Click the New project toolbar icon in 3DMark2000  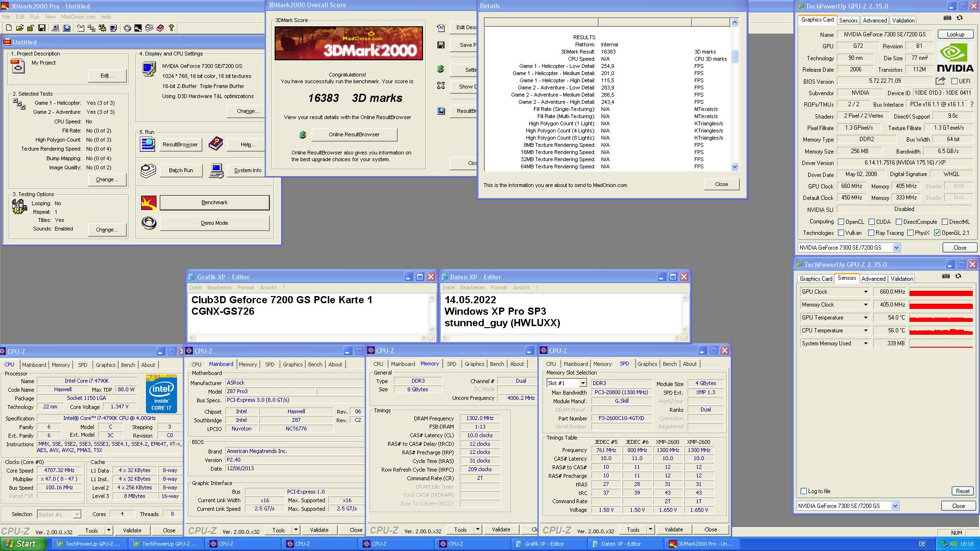9,28
